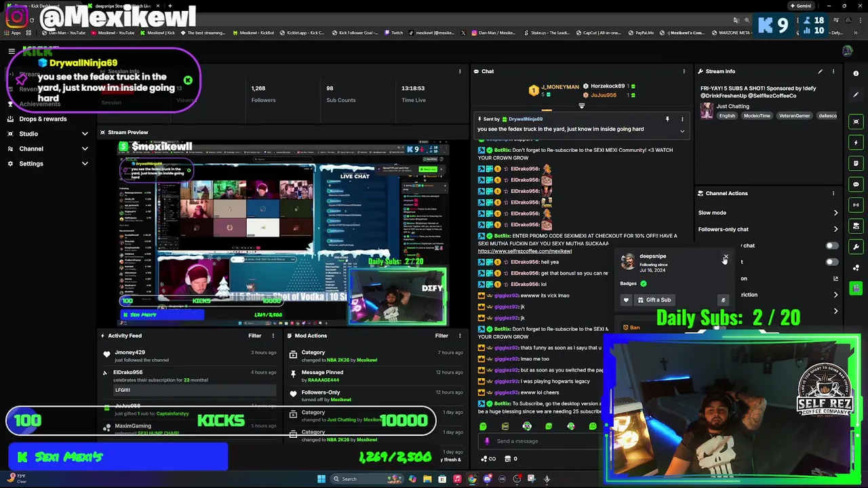Open the Chat panel kebab menu

pos(684,71)
